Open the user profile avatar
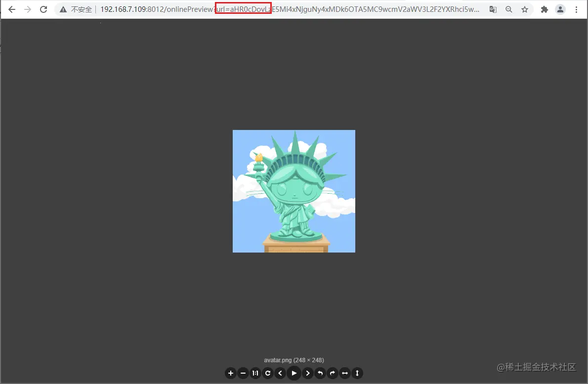The height and width of the screenshot is (384, 588). click(560, 9)
